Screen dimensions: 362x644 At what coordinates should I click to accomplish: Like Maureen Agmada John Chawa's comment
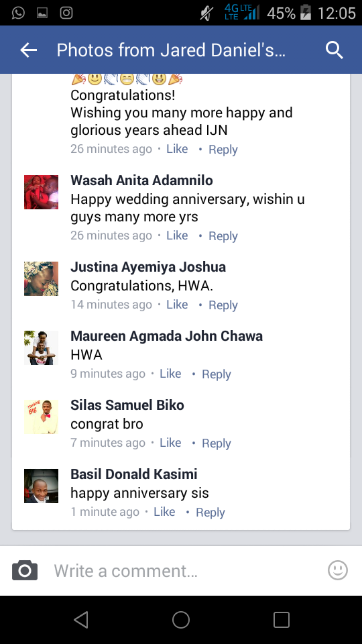click(x=170, y=374)
